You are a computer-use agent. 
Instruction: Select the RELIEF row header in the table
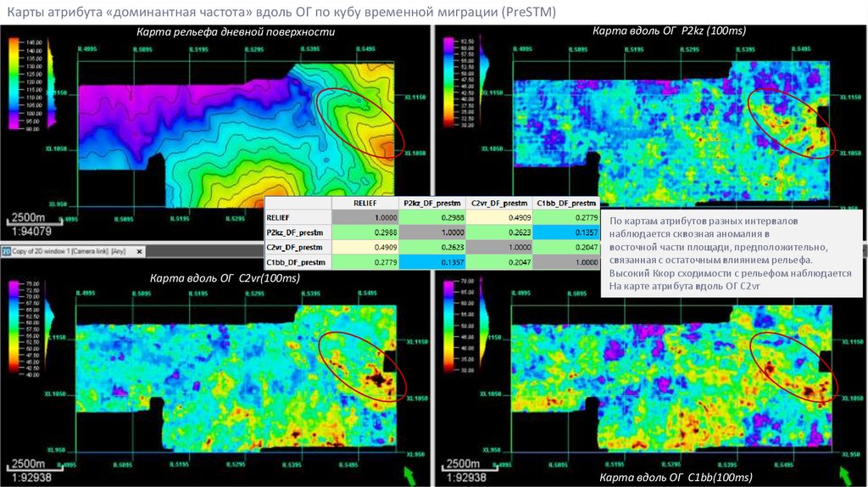click(x=298, y=218)
